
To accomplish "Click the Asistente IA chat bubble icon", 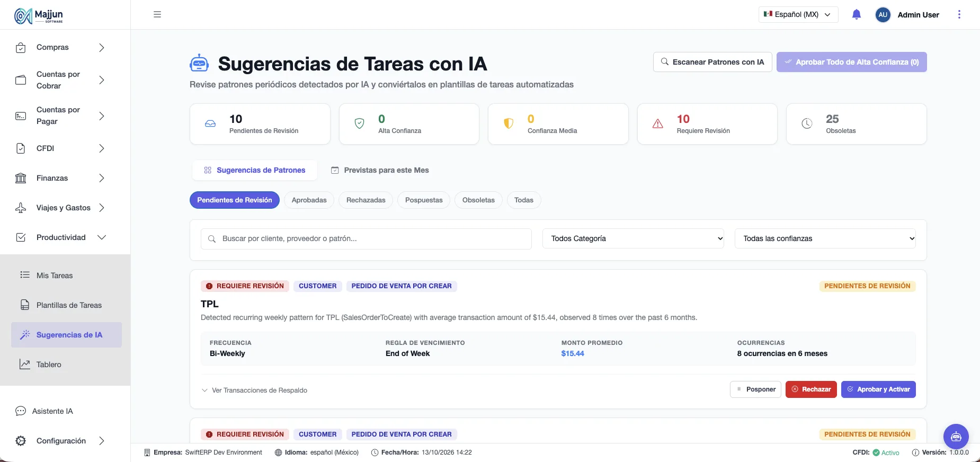I will 21,411.
